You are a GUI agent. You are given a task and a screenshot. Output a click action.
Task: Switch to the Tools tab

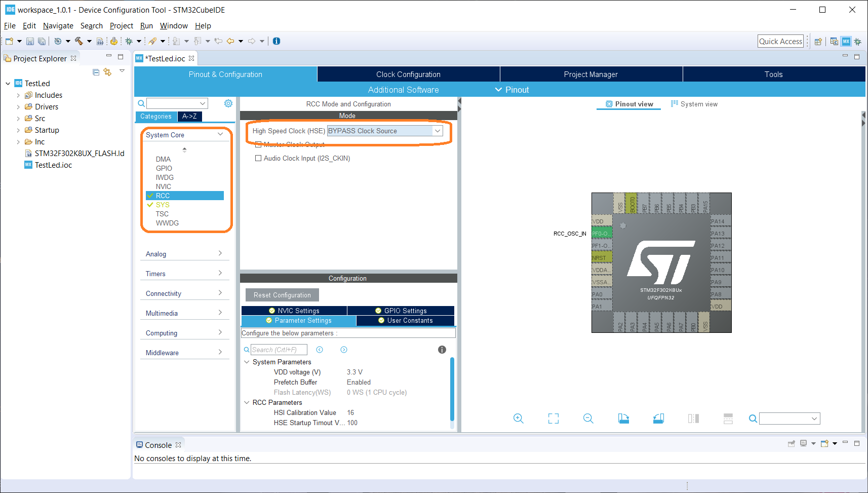774,74
